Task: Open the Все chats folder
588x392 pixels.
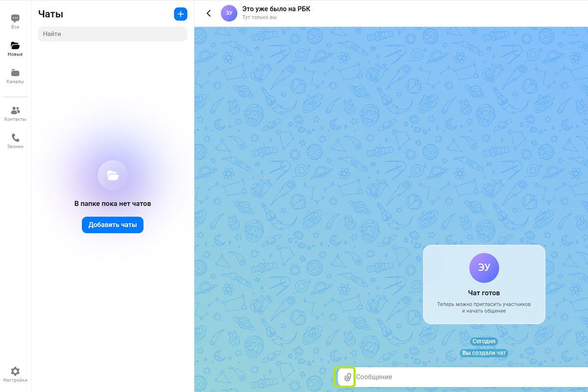Action: (x=15, y=22)
